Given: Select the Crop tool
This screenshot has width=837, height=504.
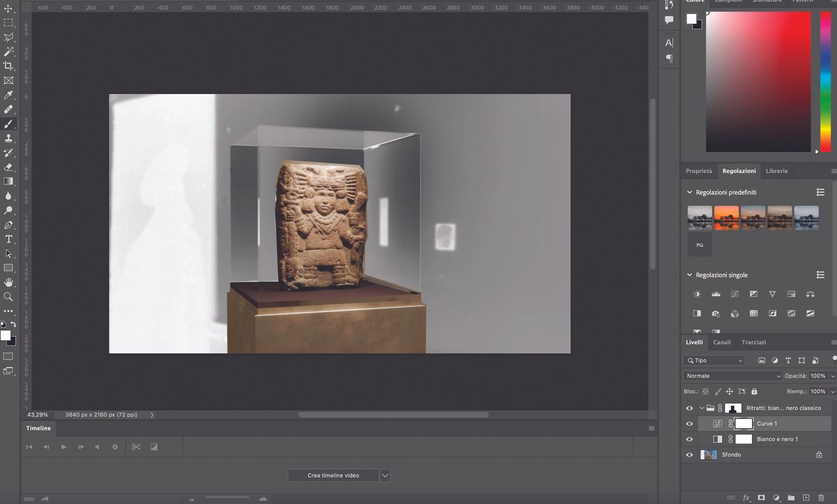Looking at the screenshot, I should coord(9,66).
